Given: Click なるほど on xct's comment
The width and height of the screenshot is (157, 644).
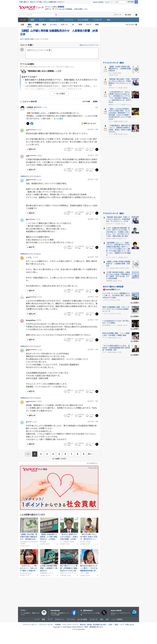Looking at the screenshot, I should click(x=79, y=149).
